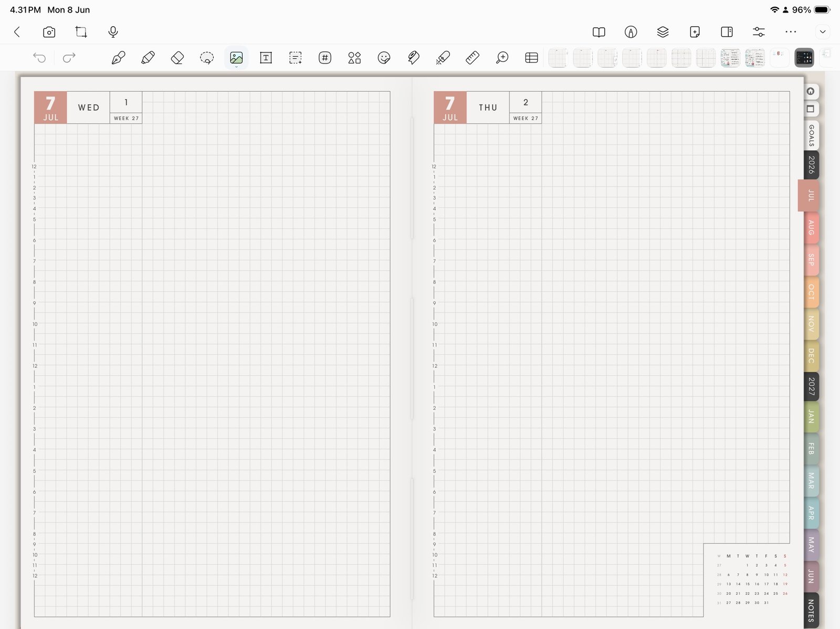
Task: Open the hashtag tag tool
Action: (325, 58)
